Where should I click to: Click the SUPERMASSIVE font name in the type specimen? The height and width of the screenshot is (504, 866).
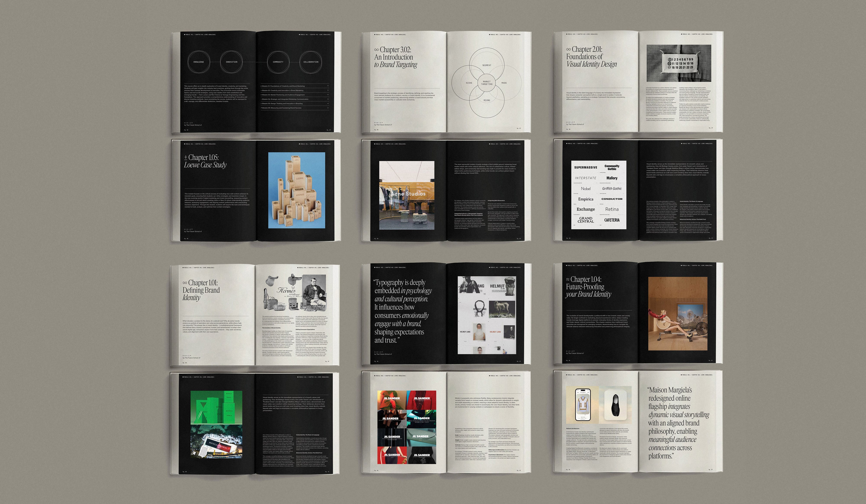pyautogui.click(x=586, y=168)
